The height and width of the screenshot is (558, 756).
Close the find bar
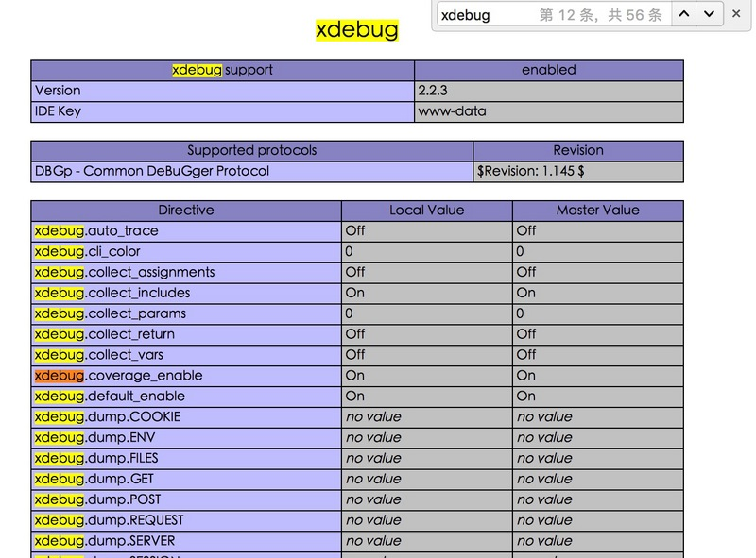point(736,14)
